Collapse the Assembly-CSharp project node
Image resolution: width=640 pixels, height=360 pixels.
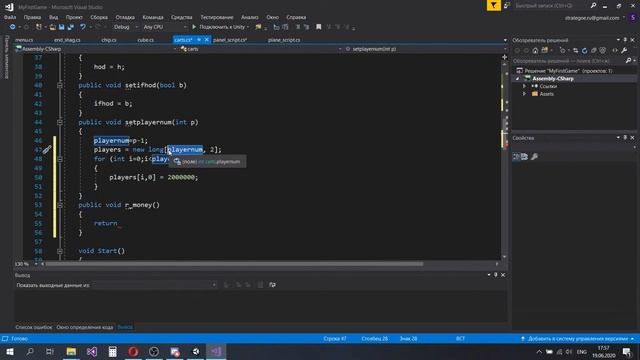[x=518, y=79]
